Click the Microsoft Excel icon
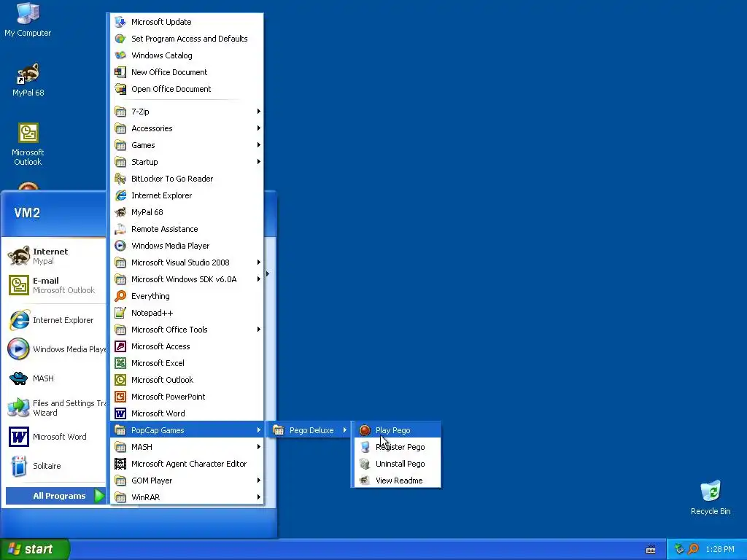The image size is (747, 560). (x=120, y=363)
